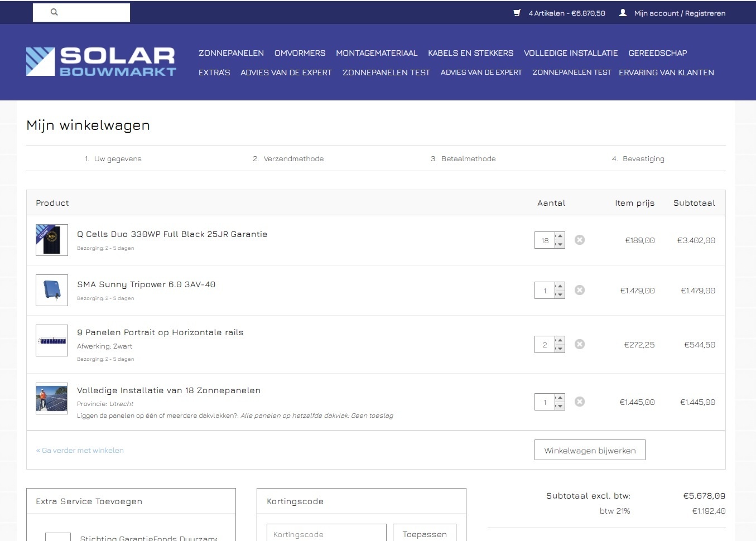Go to Ervaring van Klanten page
This screenshot has width=756, height=541.
pos(666,73)
